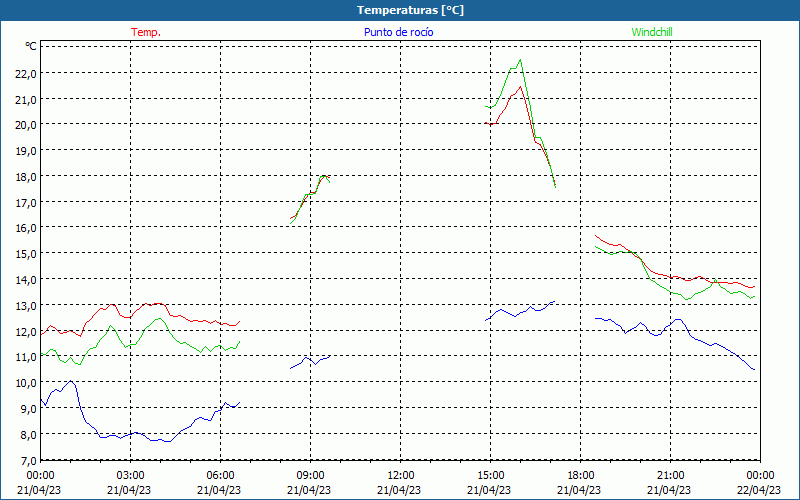Click the °C unit label on axis
This screenshot has width=800, height=500.
[x=31, y=46]
